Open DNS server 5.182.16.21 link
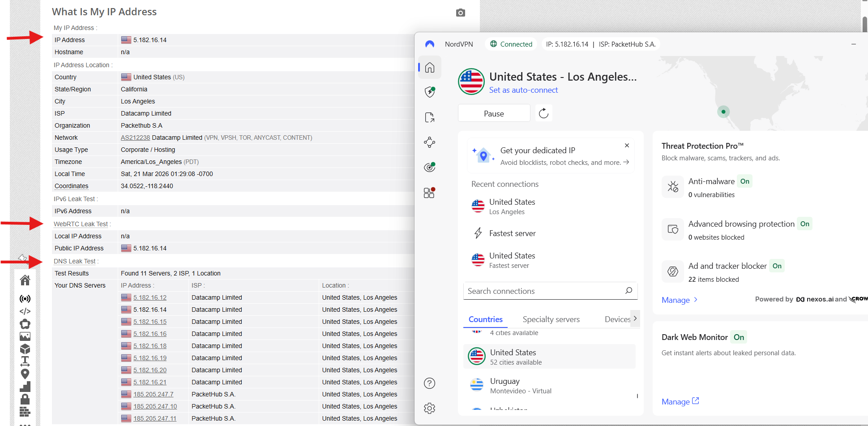The height and width of the screenshot is (426, 868). [x=150, y=382]
